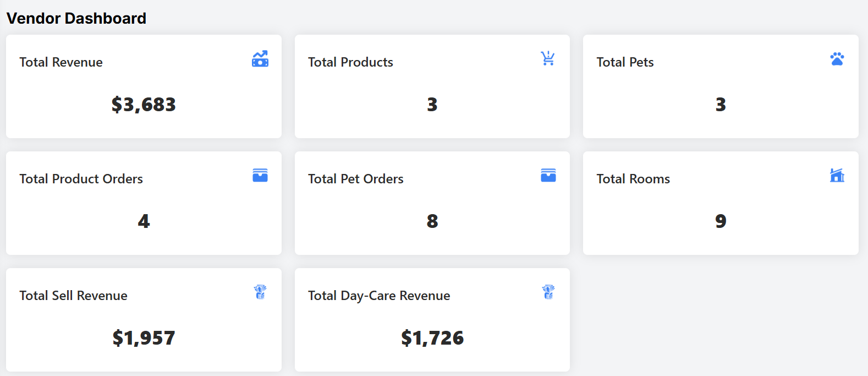The height and width of the screenshot is (376, 868).
Task: Click the rooms count value 9
Action: (x=721, y=221)
